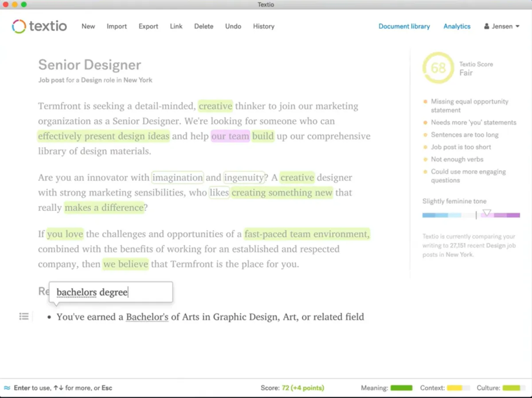
Task: Click 'Missing equal opportunity statement' suggestion
Action: pos(469,106)
